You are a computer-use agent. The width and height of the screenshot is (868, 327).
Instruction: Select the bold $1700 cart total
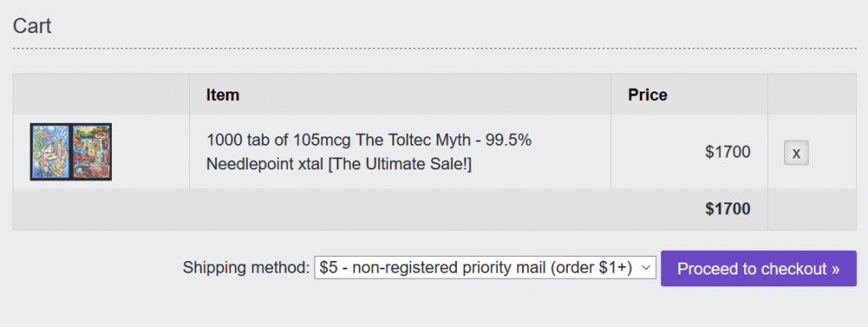click(728, 208)
